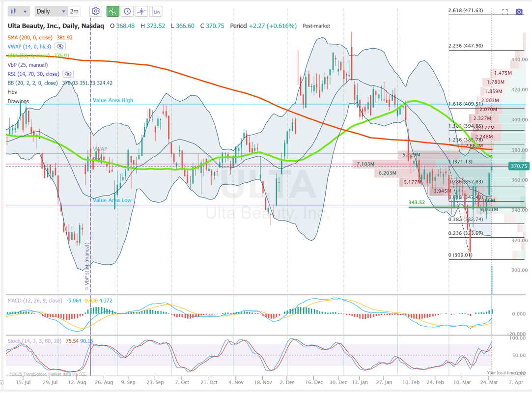Click the Fib 1.618 (409.51) level label
The image size is (532, 393).
466,104
